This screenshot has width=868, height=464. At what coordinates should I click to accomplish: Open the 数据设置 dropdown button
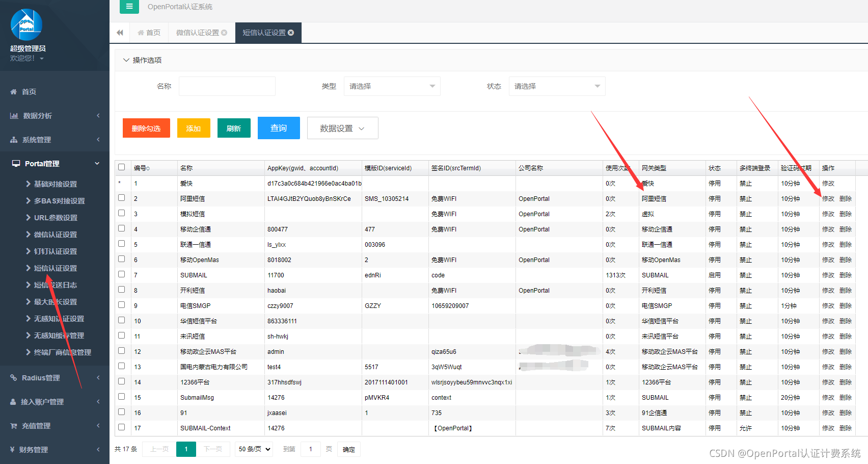[x=342, y=128]
